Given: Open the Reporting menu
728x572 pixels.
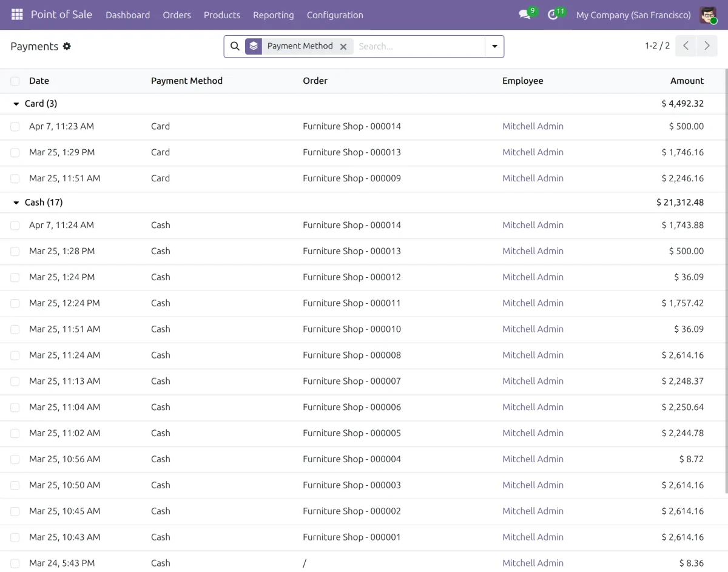Looking at the screenshot, I should (x=273, y=15).
